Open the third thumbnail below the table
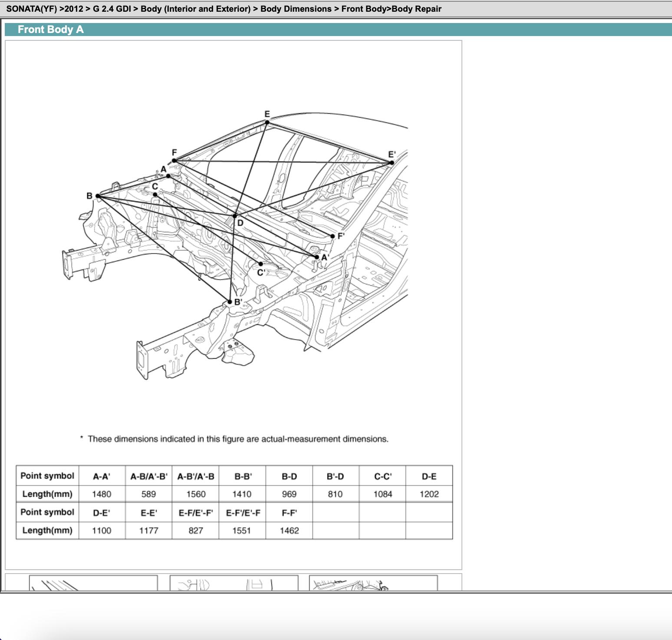The width and height of the screenshot is (672, 640). point(373,583)
